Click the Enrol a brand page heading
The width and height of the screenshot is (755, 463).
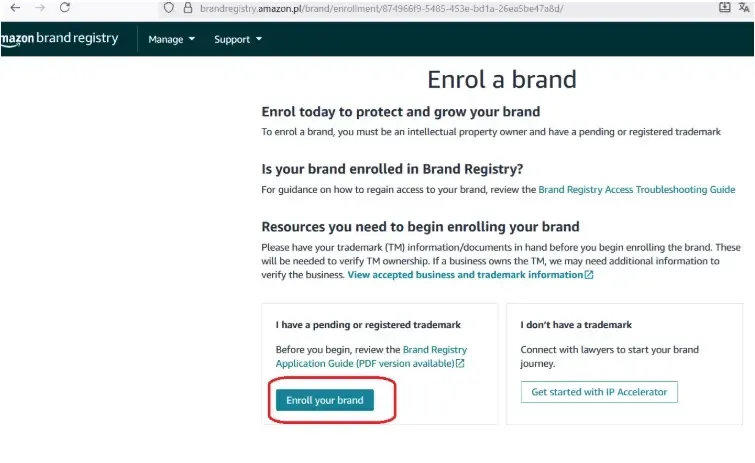[x=501, y=79]
